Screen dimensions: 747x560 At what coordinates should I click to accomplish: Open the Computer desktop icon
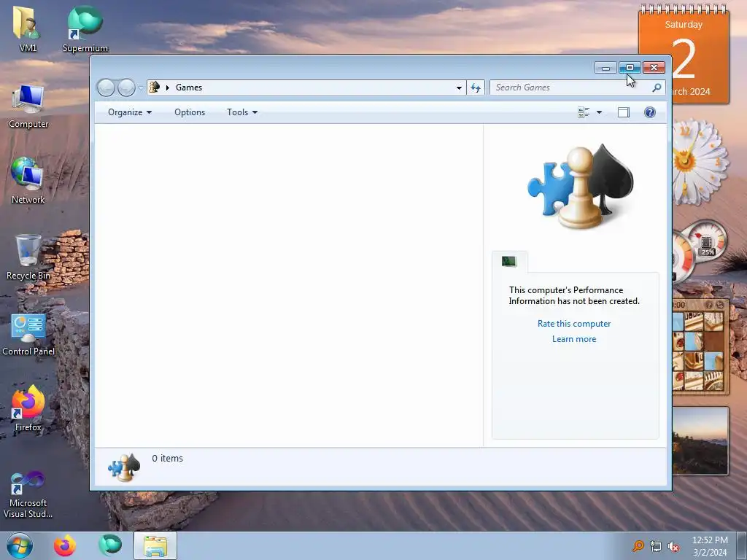click(28, 106)
